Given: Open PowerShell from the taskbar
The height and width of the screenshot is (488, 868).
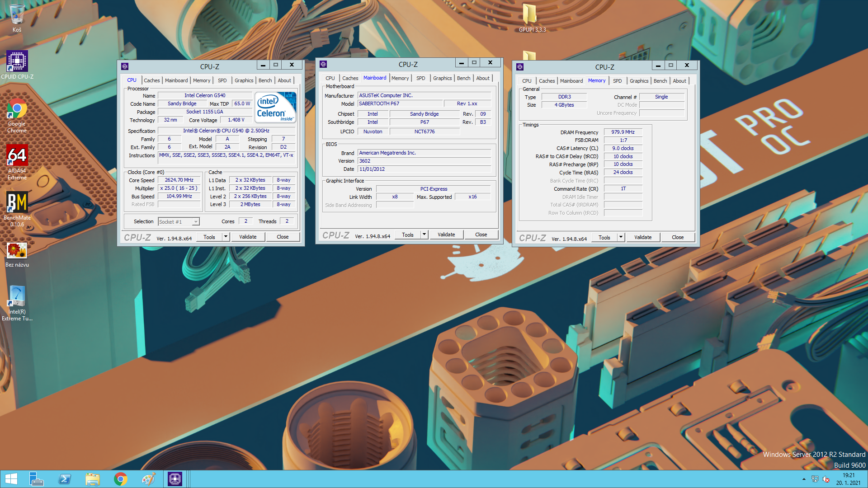Looking at the screenshot, I should (64, 479).
